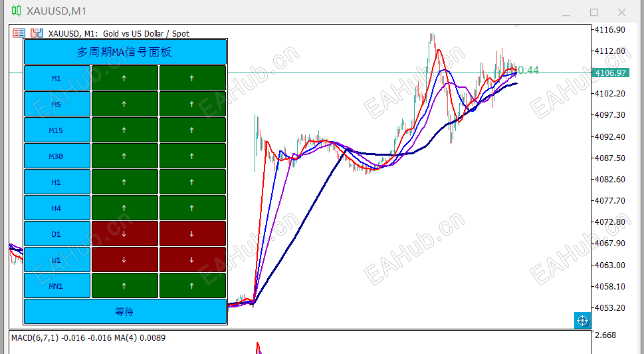This screenshot has width=644, height=354.
Task: Click the first up-arrow cell in H4 row
Action: (x=124, y=208)
